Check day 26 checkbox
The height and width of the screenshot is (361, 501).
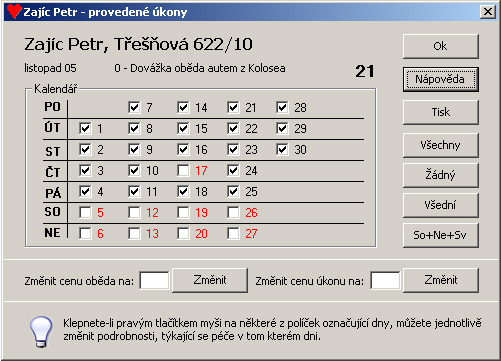[x=233, y=212]
